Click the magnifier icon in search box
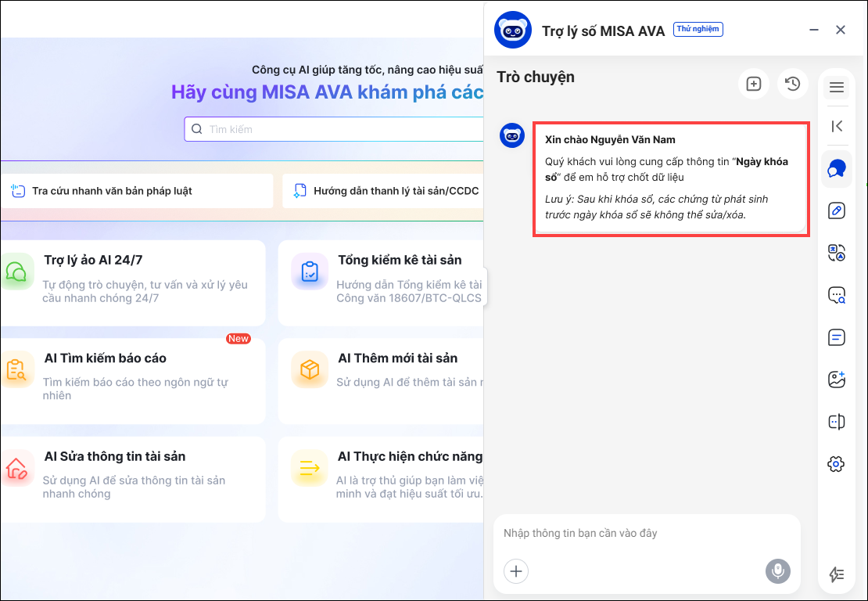This screenshot has height=601, width=868. pos(196,129)
